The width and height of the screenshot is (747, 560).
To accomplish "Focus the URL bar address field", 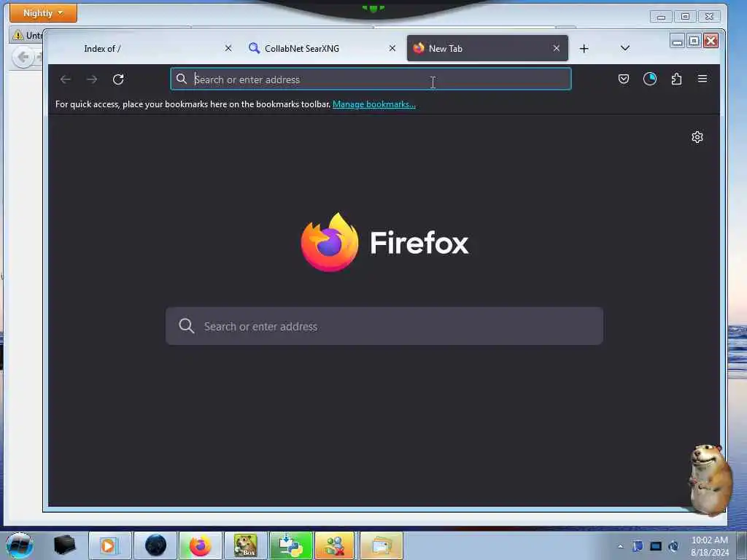I will click(x=371, y=79).
